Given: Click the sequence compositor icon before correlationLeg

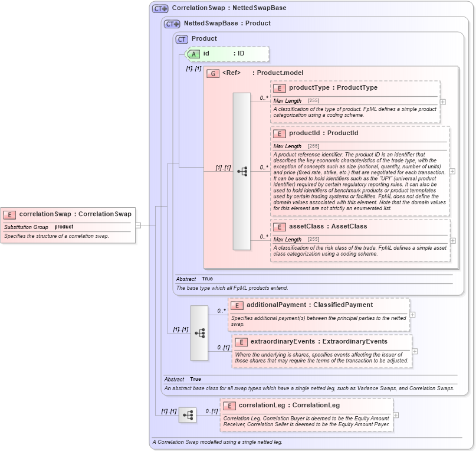Looking at the screenshot, I should pyautogui.click(x=188, y=415).
